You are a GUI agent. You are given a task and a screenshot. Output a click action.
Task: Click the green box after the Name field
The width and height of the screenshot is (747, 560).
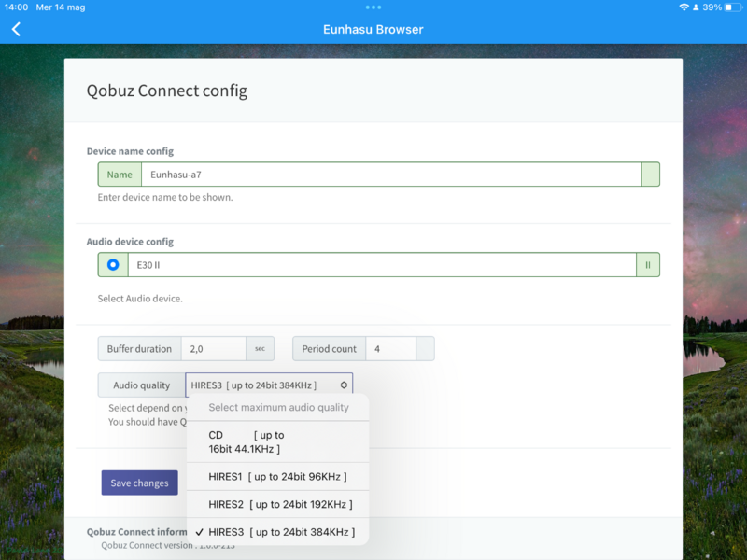pyautogui.click(x=650, y=175)
